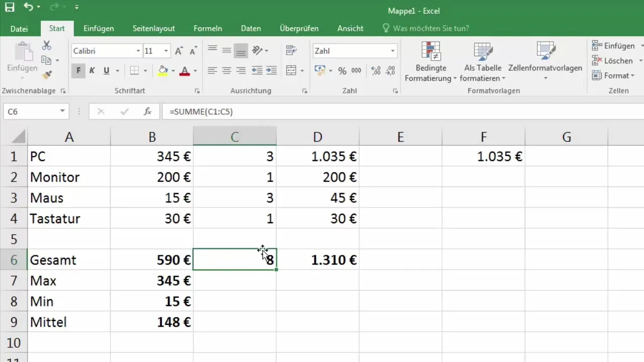
Task: Align text to bottom of cell
Action: click(x=241, y=50)
